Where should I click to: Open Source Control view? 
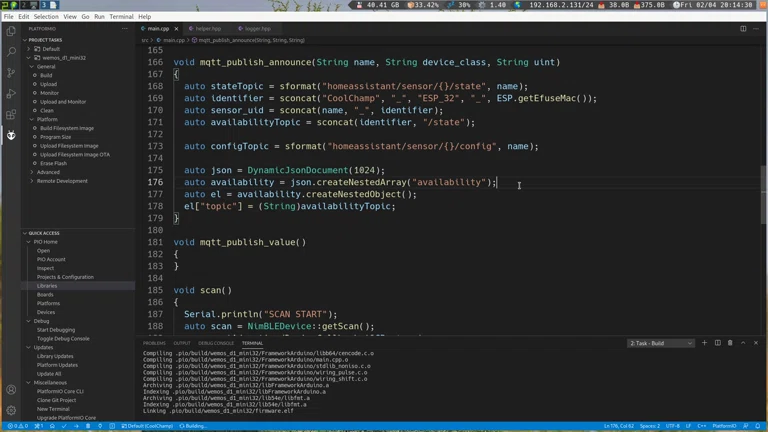[x=11, y=72]
